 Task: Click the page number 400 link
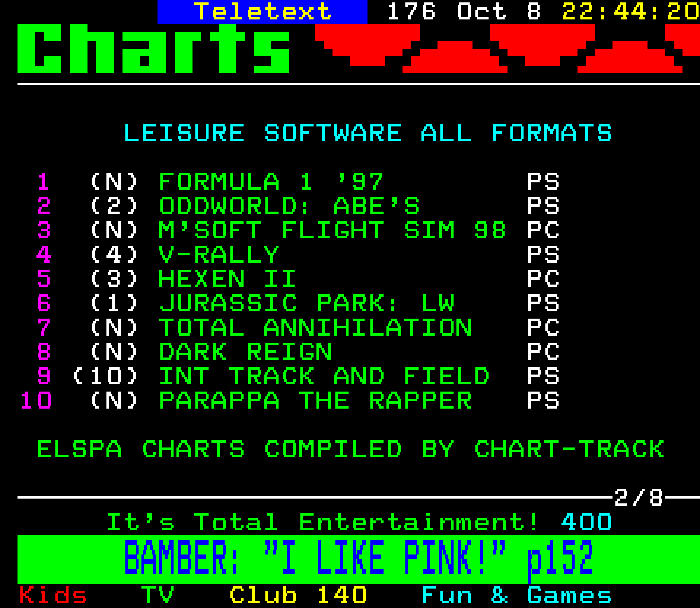(x=587, y=522)
